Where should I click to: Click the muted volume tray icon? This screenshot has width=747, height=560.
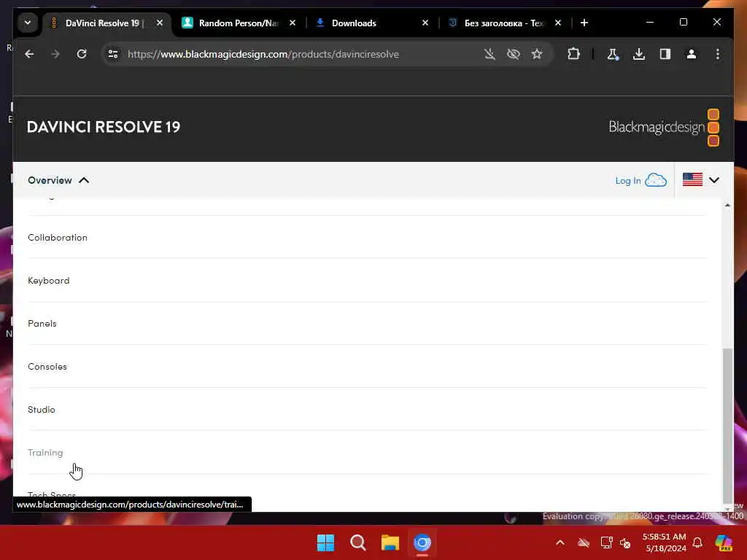[625, 542]
